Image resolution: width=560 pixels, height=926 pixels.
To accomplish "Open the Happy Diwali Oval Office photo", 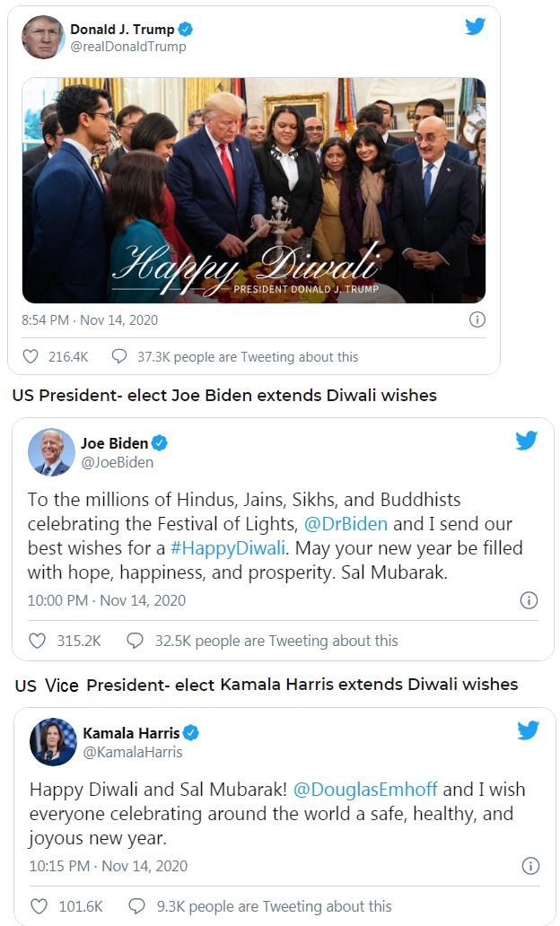I will 253,190.
